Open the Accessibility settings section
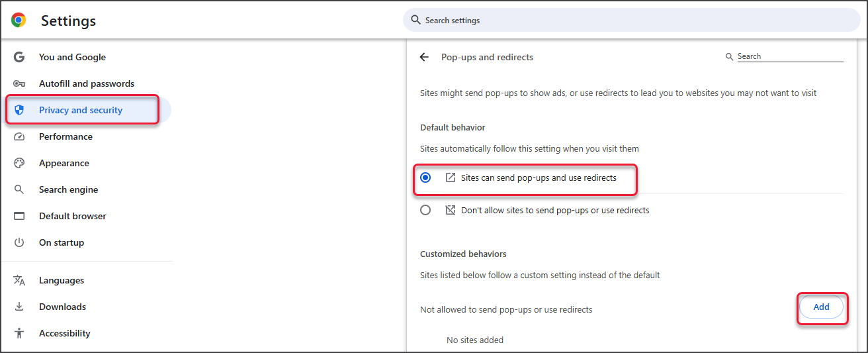Viewport: 868px width, 353px height. [x=64, y=334]
